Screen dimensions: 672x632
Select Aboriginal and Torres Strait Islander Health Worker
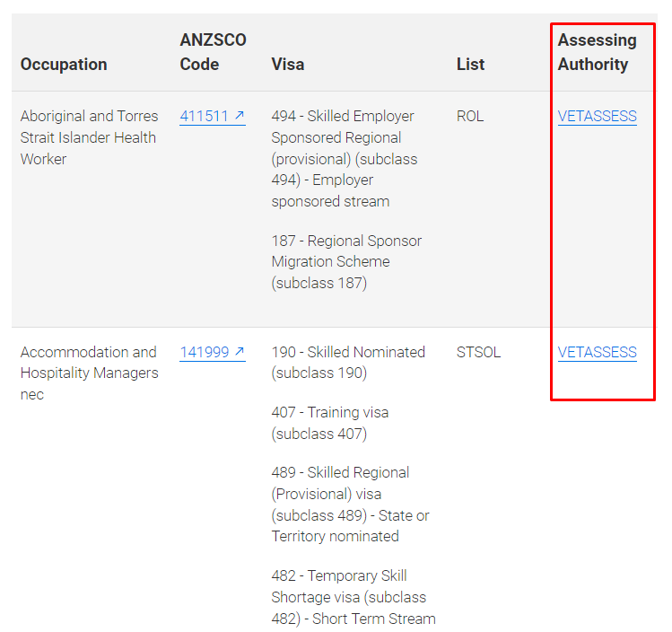tap(89, 137)
